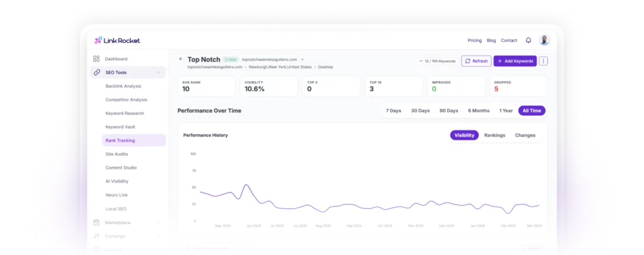Collapse the SEO Tools section chevron

(158, 72)
